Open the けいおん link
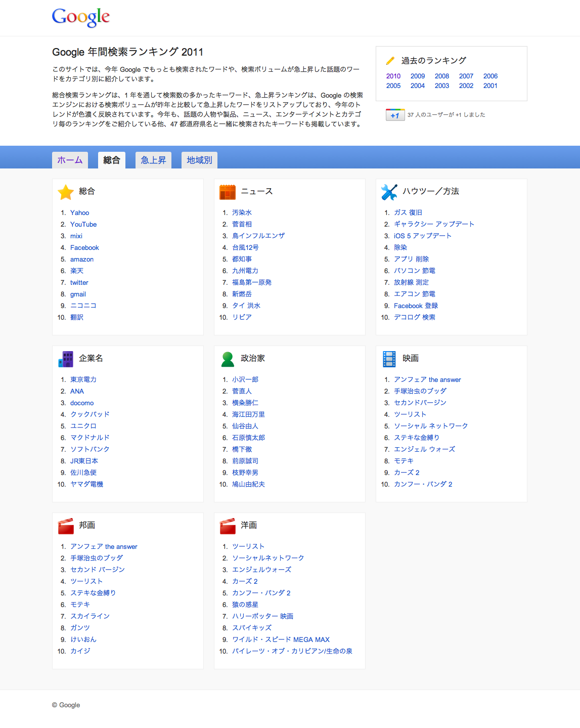The height and width of the screenshot is (728, 580). click(x=83, y=640)
